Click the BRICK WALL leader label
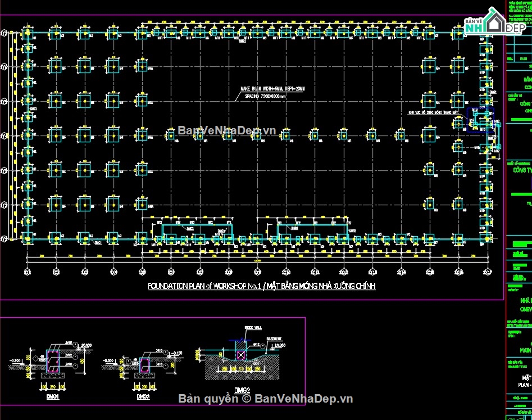 click(253, 328)
